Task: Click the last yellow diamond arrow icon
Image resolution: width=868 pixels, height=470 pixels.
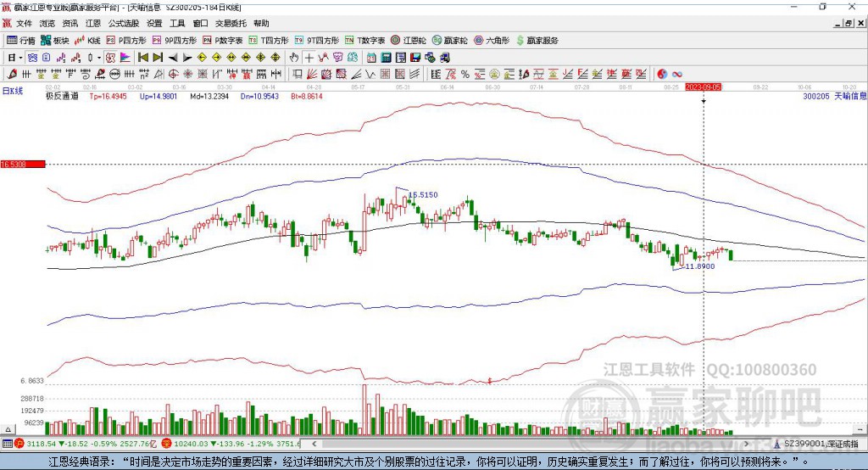Action: [x=275, y=58]
